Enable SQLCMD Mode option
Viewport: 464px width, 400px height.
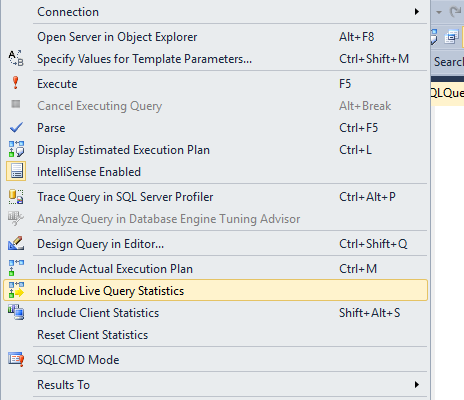tap(215, 359)
